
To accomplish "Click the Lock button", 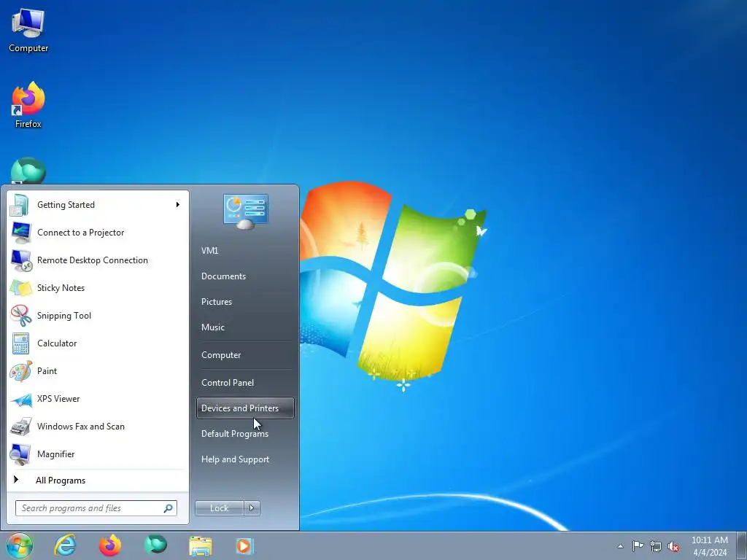I will pyautogui.click(x=219, y=508).
